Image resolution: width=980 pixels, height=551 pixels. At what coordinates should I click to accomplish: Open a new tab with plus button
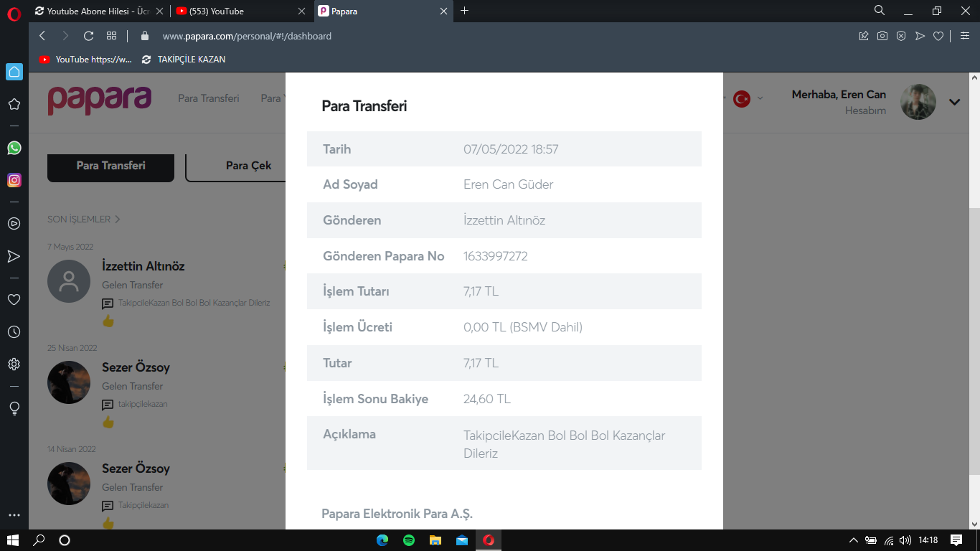pyautogui.click(x=464, y=11)
